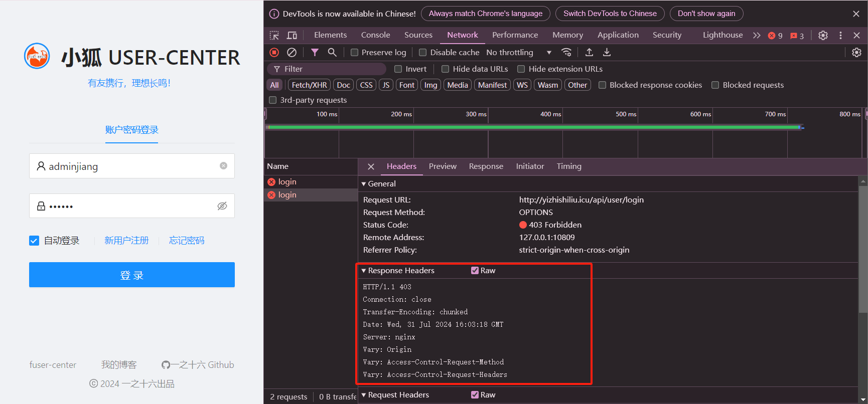Open the 忘记密码 link
Screen dimensions: 868x404
pos(187,241)
